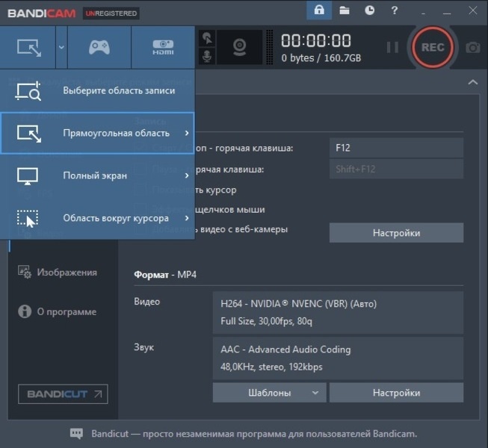Open the scheduled recording clock icon
The width and height of the screenshot is (488, 448).
click(369, 10)
